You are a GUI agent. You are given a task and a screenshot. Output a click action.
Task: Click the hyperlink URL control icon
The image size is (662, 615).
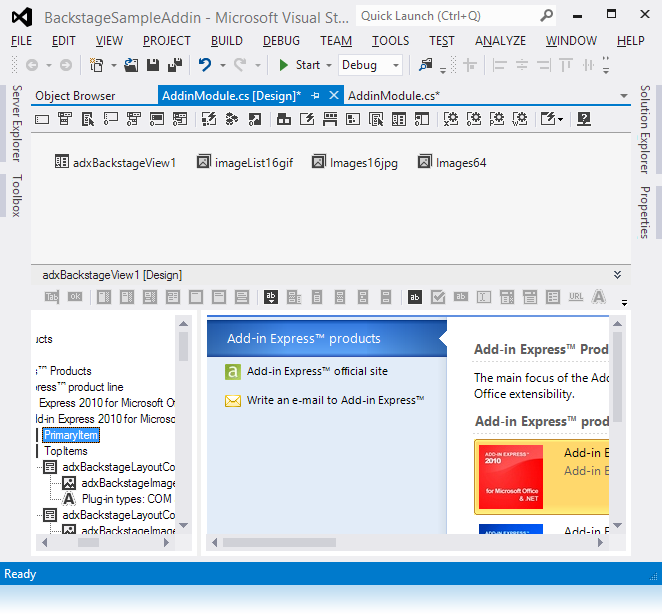pos(576,297)
